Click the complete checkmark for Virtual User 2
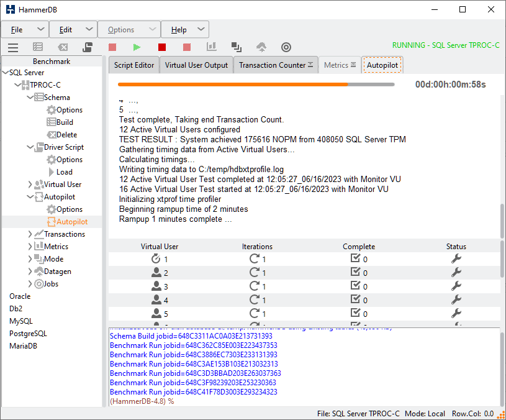 [355, 272]
